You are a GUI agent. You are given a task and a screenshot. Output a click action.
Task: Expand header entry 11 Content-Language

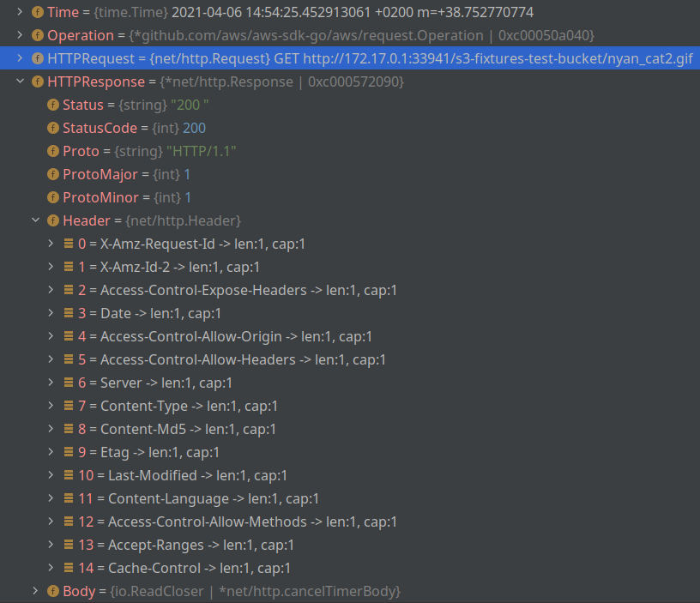click(51, 498)
